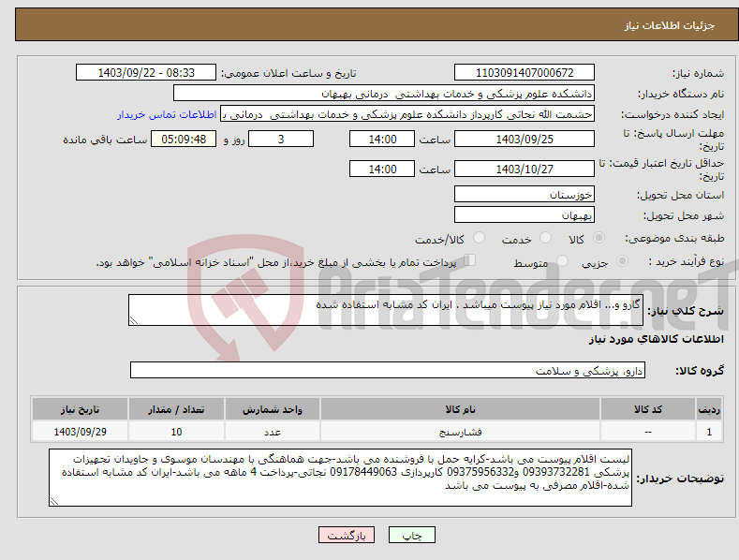Click the شماره نیاز field 1103091407000672

[x=525, y=73]
